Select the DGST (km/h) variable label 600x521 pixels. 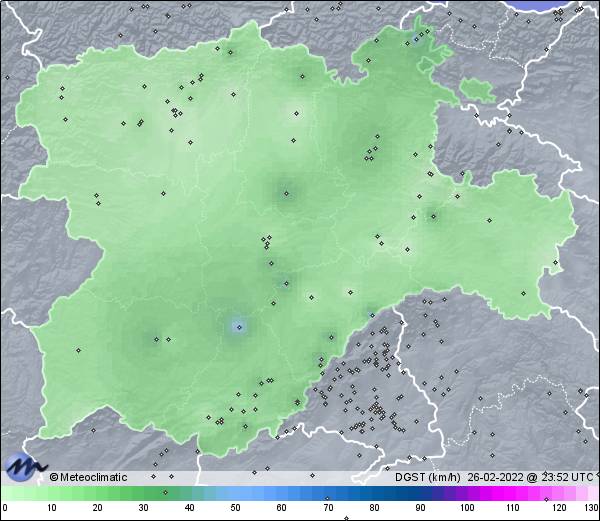[x=428, y=477]
